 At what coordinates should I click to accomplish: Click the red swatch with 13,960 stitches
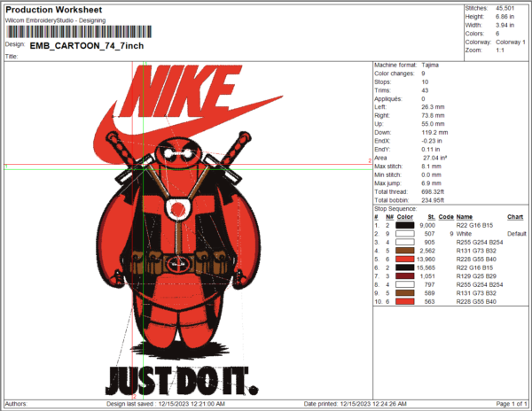(405, 259)
